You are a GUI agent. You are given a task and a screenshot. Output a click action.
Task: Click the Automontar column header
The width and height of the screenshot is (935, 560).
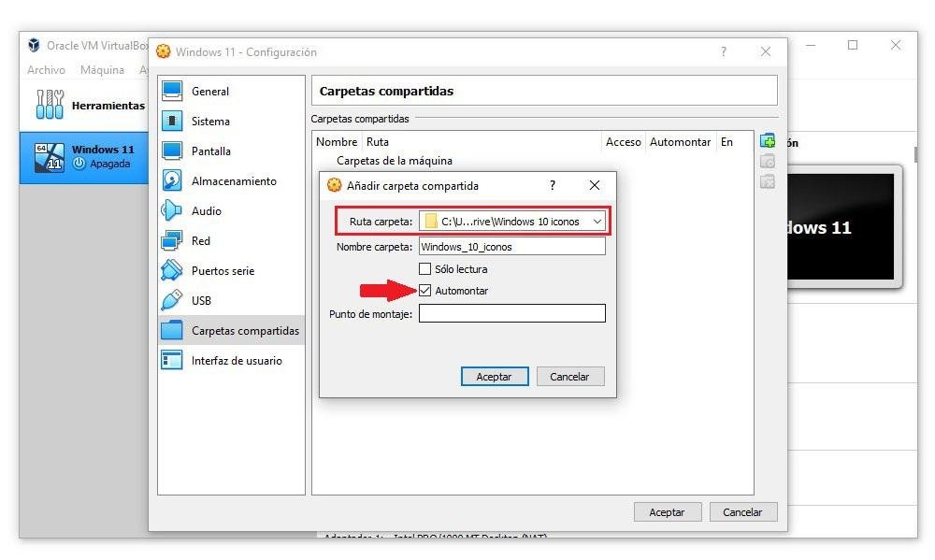coord(681,142)
